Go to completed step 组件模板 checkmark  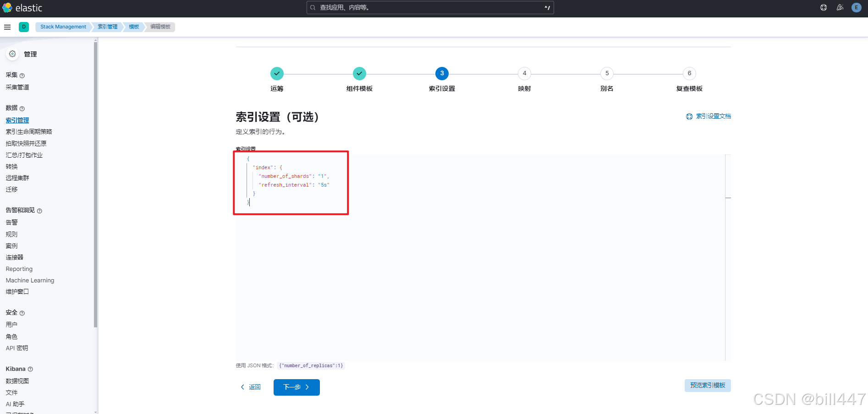359,73
